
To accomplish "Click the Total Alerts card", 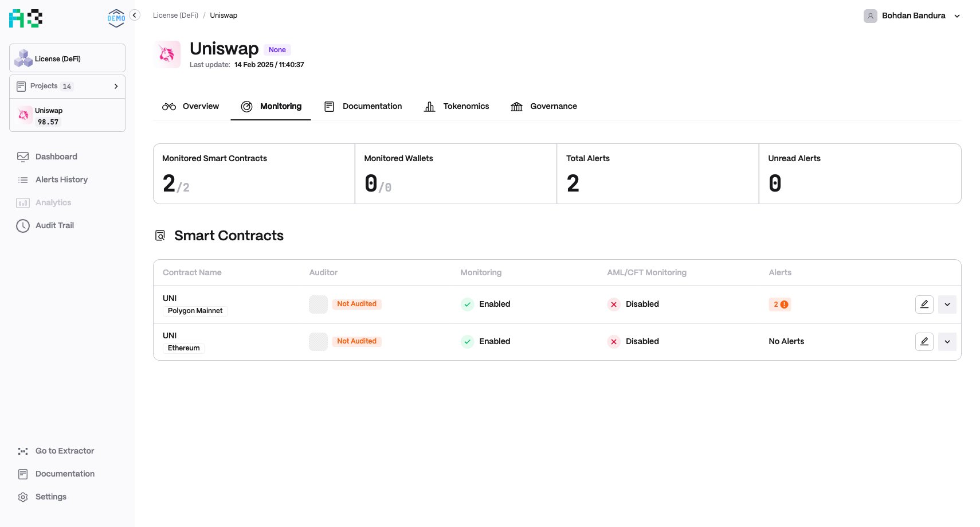I will pyautogui.click(x=658, y=174).
